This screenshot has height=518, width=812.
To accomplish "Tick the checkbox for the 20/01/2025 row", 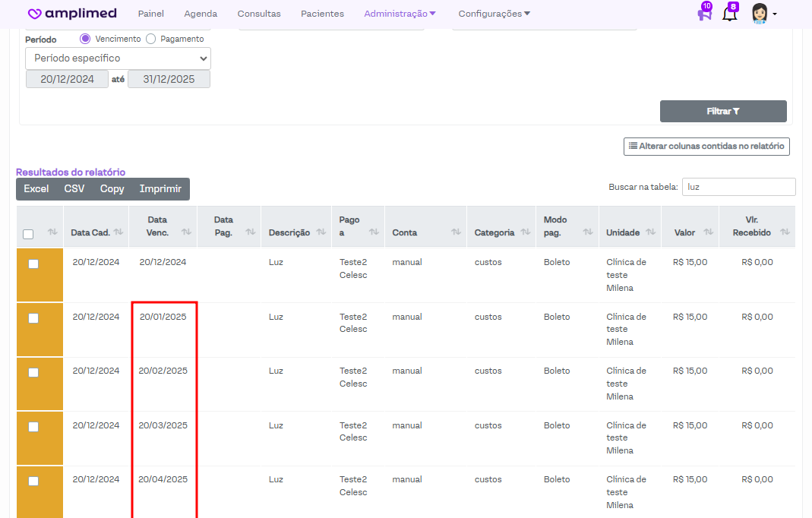I will click(33, 318).
